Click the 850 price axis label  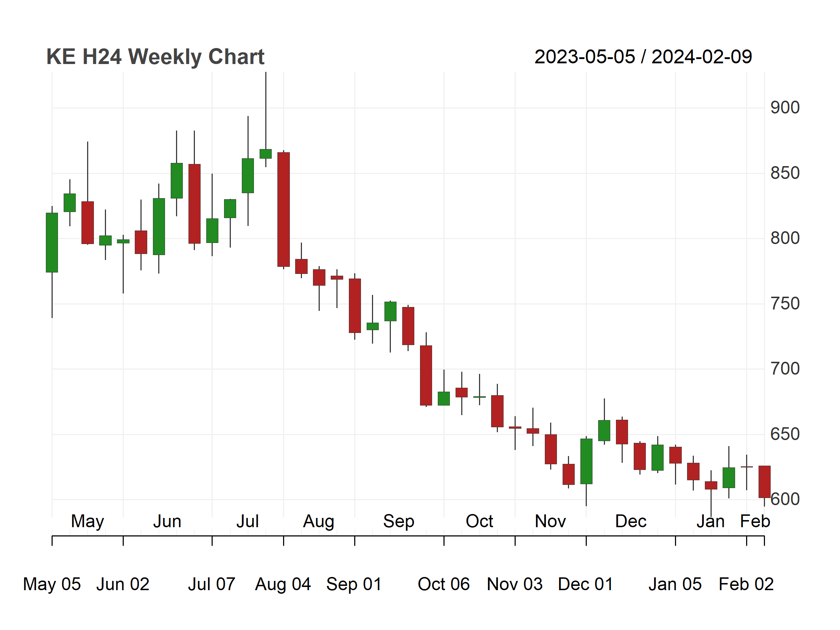click(785, 173)
